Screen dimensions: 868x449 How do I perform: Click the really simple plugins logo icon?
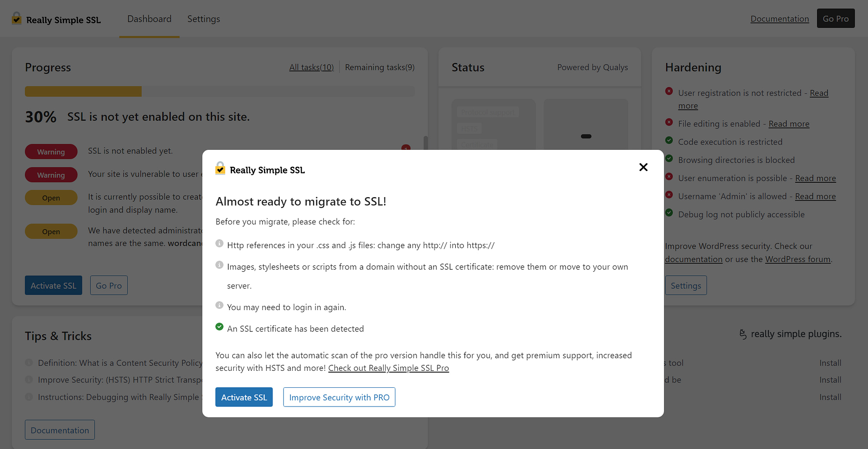(743, 334)
